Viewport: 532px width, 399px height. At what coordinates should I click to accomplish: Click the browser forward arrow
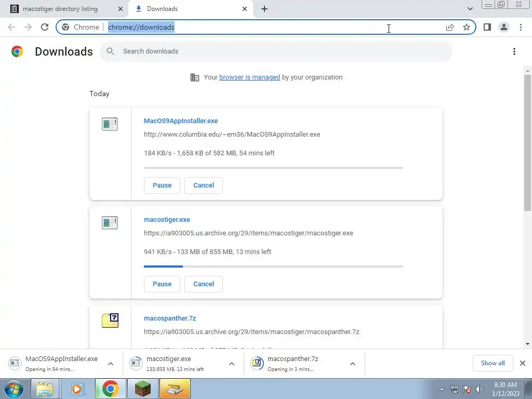[x=28, y=27]
